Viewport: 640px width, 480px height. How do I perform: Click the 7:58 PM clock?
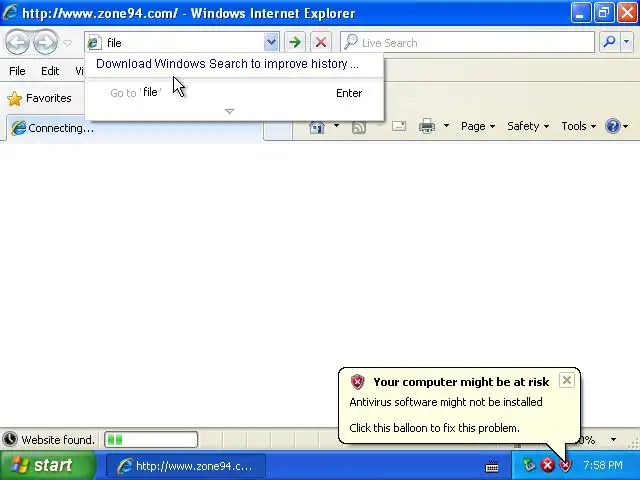point(603,465)
